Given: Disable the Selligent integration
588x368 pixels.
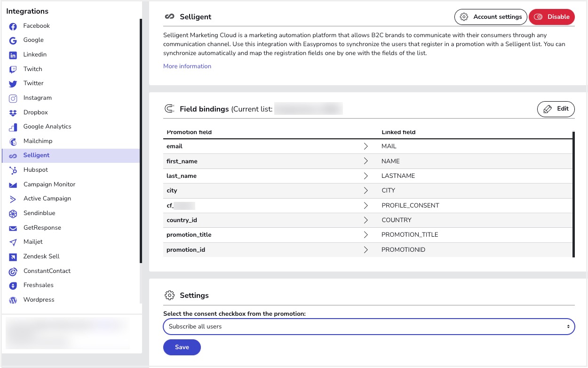Looking at the screenshot, I should 552,17.
